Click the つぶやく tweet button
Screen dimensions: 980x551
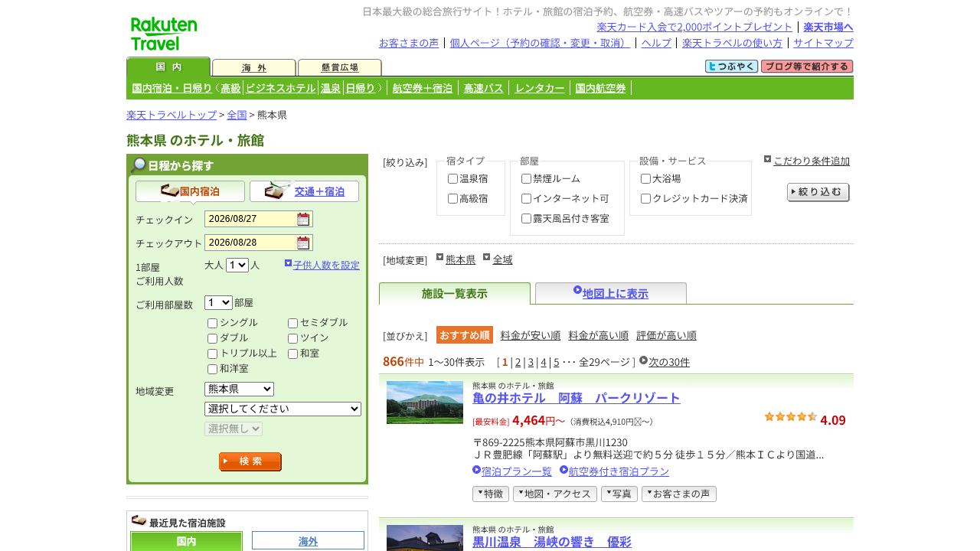731,67
